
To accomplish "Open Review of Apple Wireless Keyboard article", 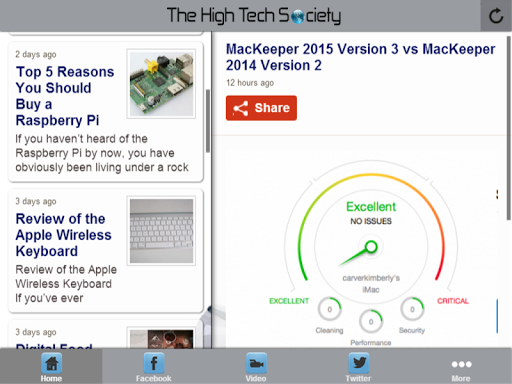I will [63, 235].
